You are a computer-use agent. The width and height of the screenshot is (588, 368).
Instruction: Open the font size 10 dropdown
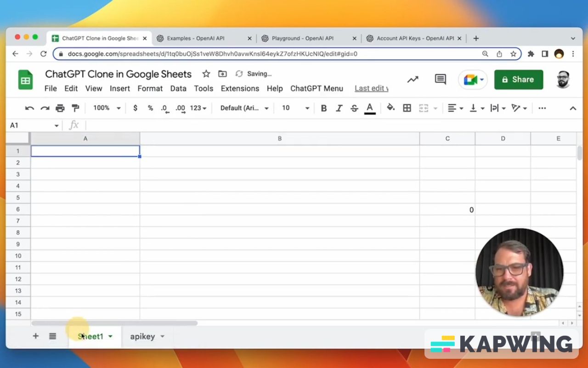296,108
